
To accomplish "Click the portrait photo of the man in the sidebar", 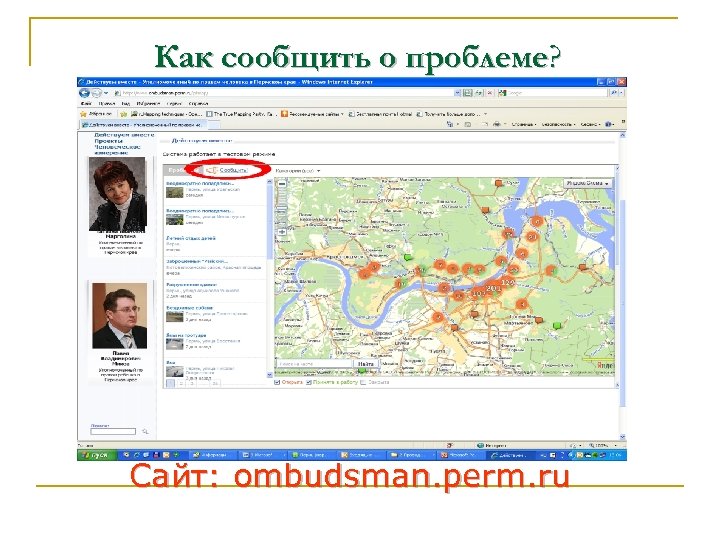I will pyautogui.click(x=119, y=315).
